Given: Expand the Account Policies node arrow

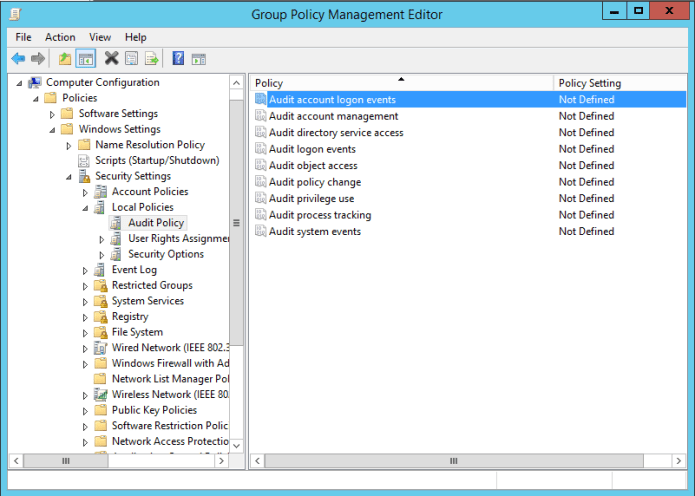Looking at the screenshot, I should (x=85, y=192).
